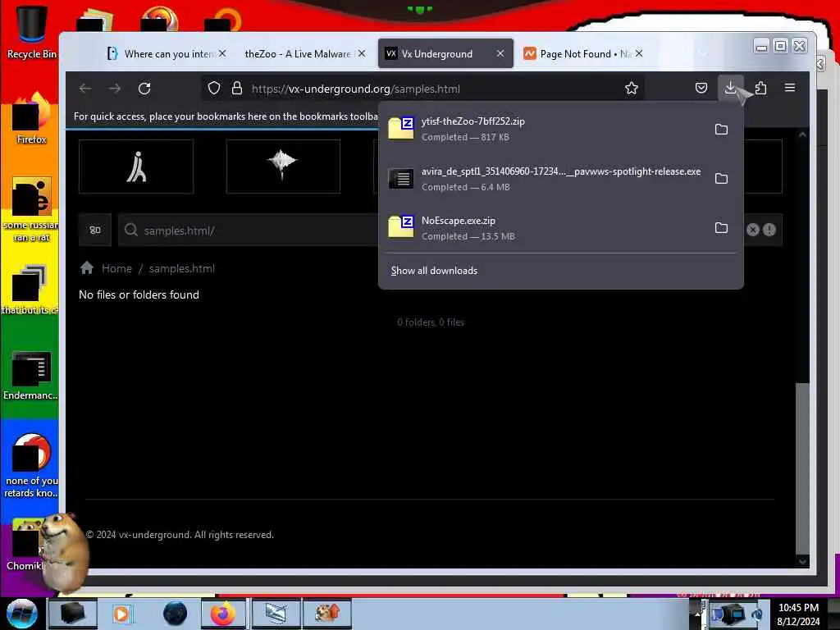Open Firefox desktop shortcut
The width and height of the screenshot is (840, 630).
pos(31,119)
